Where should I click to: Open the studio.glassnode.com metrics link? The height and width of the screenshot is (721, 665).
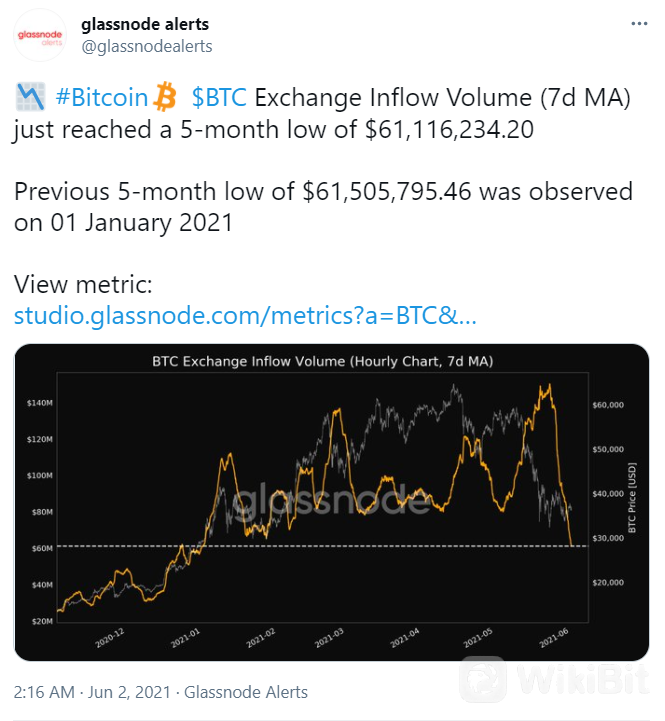245,316
